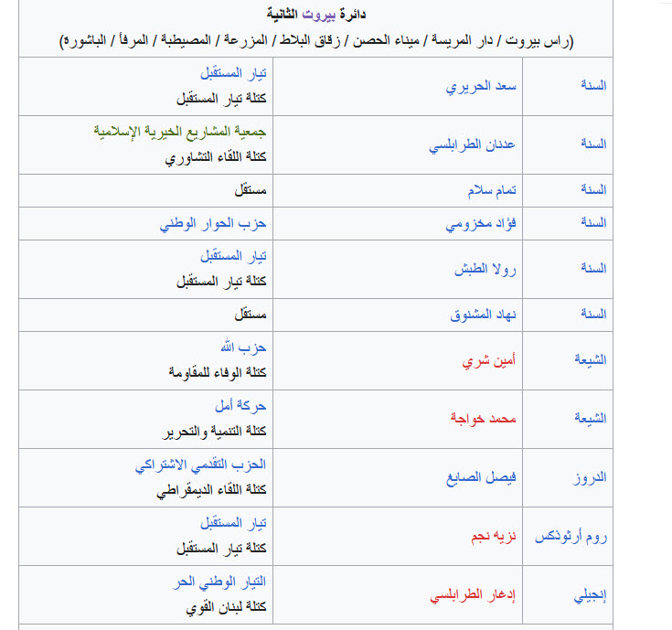Screen dimensions: 672x630
Task: Select كتلة تيار المستقبل text in سعد الحريري row
Action: pos(221,99)
